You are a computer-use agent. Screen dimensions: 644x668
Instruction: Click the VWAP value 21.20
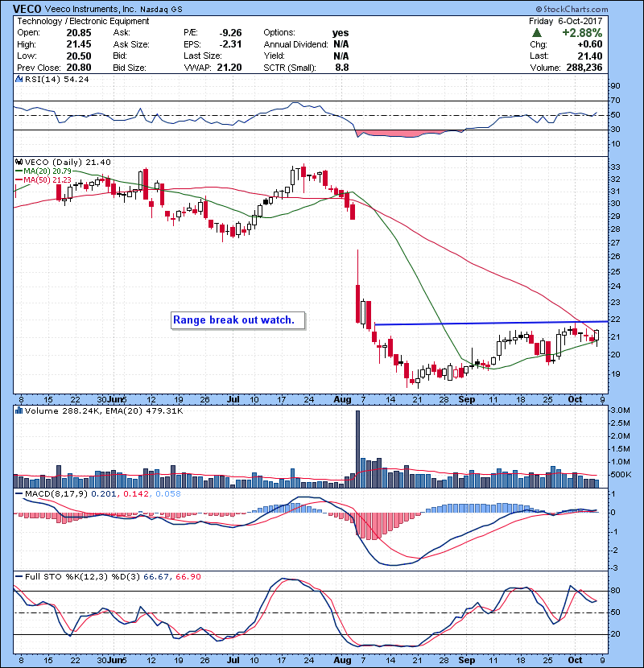click(x=229, y=68)
